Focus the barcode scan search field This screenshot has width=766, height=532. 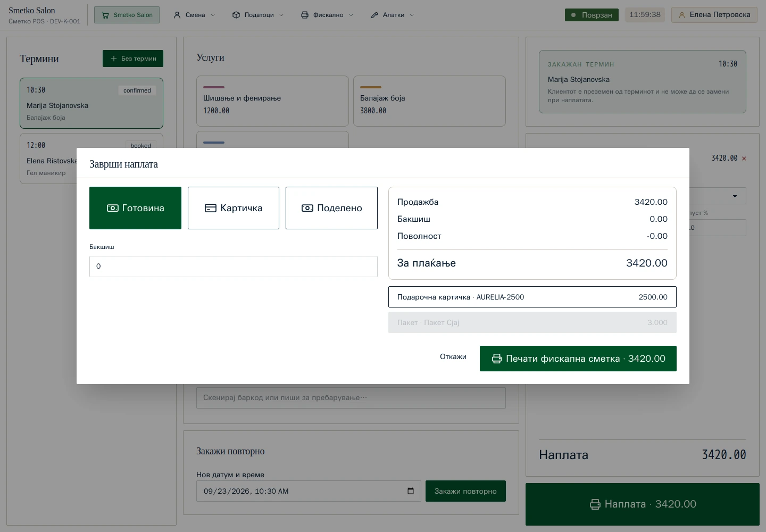351,398
